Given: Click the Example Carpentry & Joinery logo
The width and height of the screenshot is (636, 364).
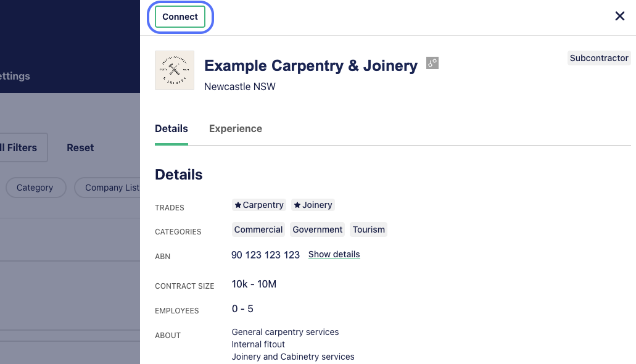Looking at the screenshot, I should coord(175,70).
